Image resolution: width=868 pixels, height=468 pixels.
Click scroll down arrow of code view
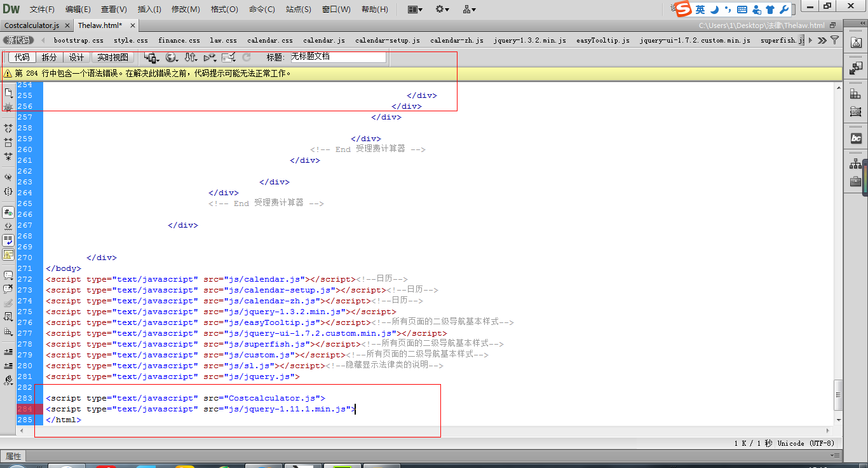point(838,420)
